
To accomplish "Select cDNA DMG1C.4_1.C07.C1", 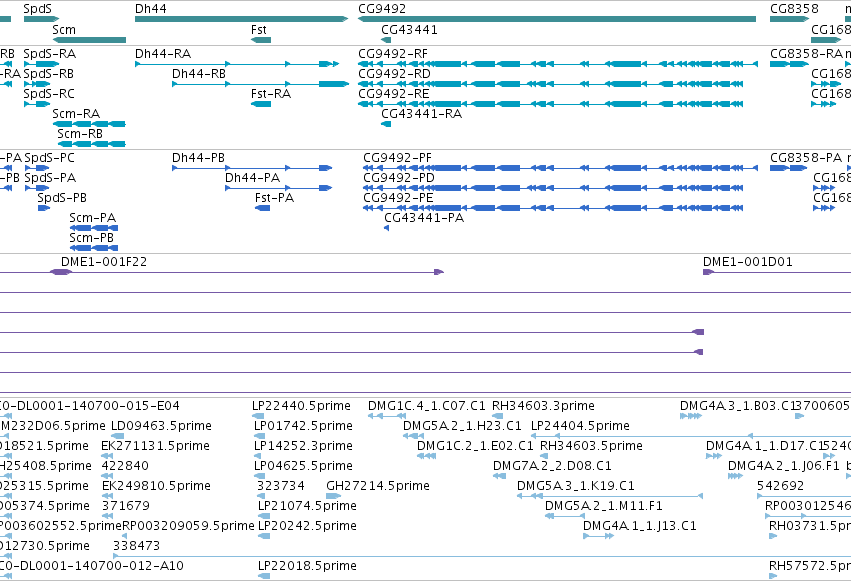I will 387,416.
